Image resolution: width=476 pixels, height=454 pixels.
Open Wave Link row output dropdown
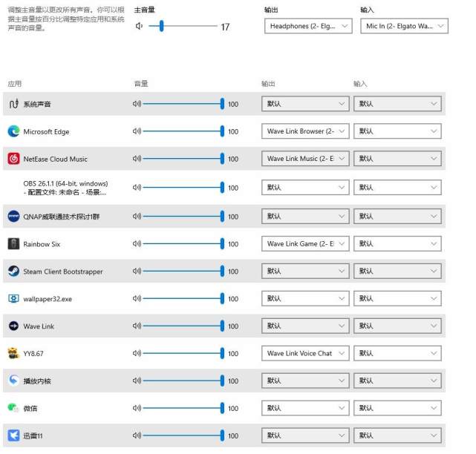coord(305,326)
